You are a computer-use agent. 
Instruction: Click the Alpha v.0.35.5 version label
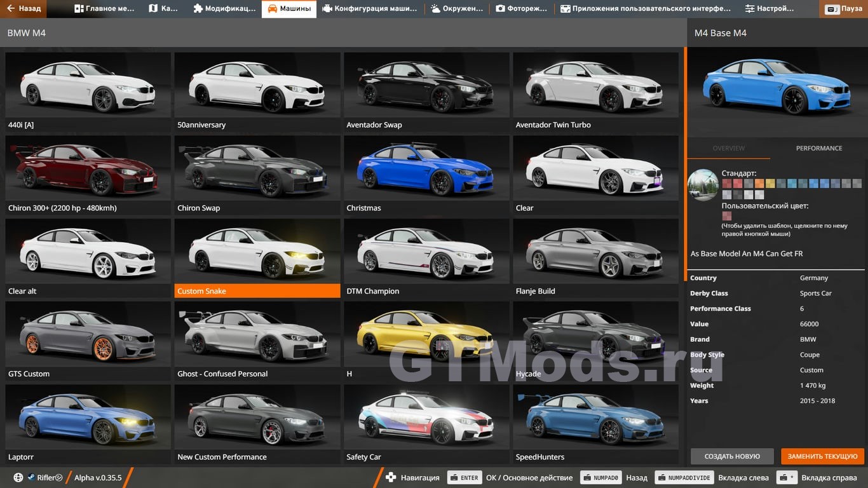pyautogui.click(x=98, y=478)
